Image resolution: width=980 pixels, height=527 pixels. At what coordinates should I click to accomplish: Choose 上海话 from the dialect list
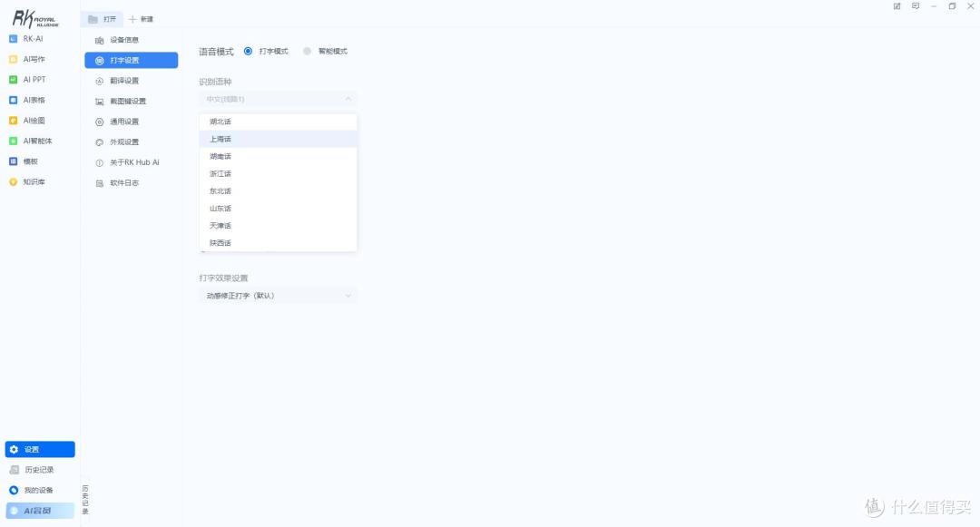point(279,140)
